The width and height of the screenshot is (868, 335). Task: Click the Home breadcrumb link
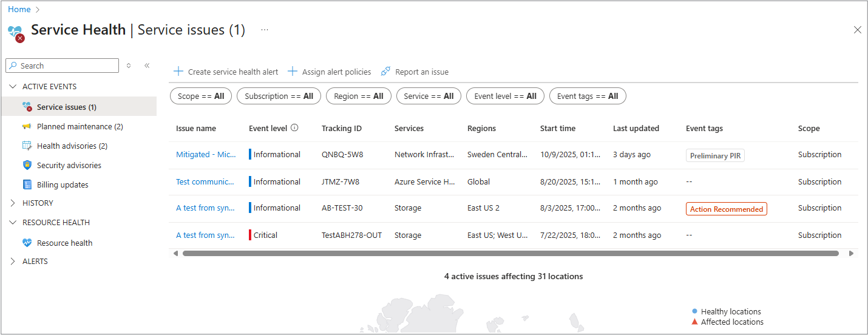point(19,9)
